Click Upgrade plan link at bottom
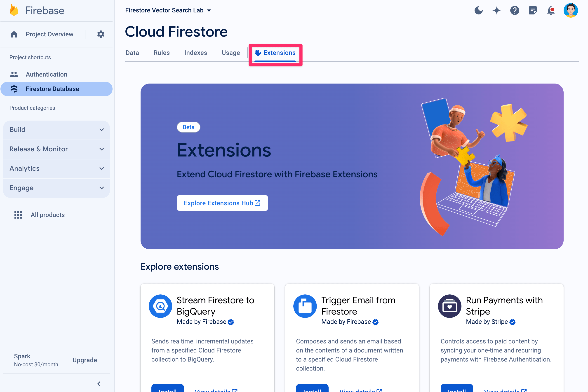This screenshot has width=588, height=392. [x=85, y=360]
